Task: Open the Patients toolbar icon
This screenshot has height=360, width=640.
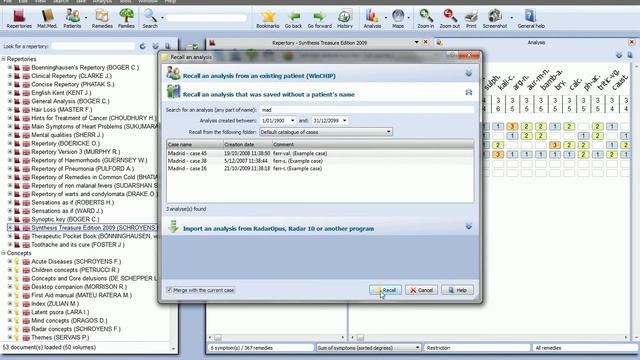Action: [72, 18]
